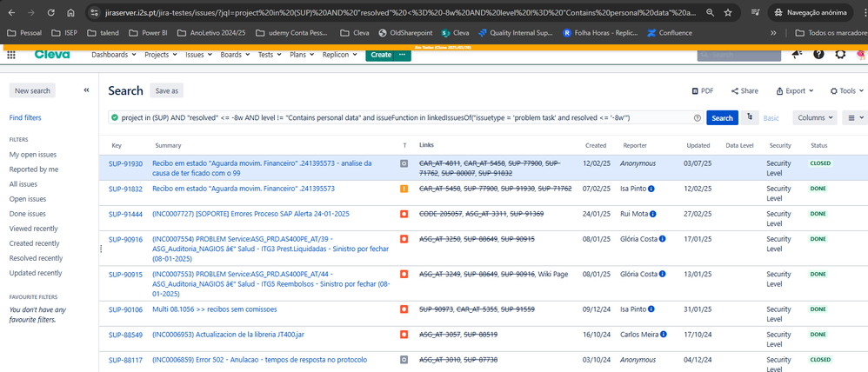The width and height of the screenshot is (868, 372).
Task: Click the red issue type icon of SUP-91444
Action: [x=404, y=214]
